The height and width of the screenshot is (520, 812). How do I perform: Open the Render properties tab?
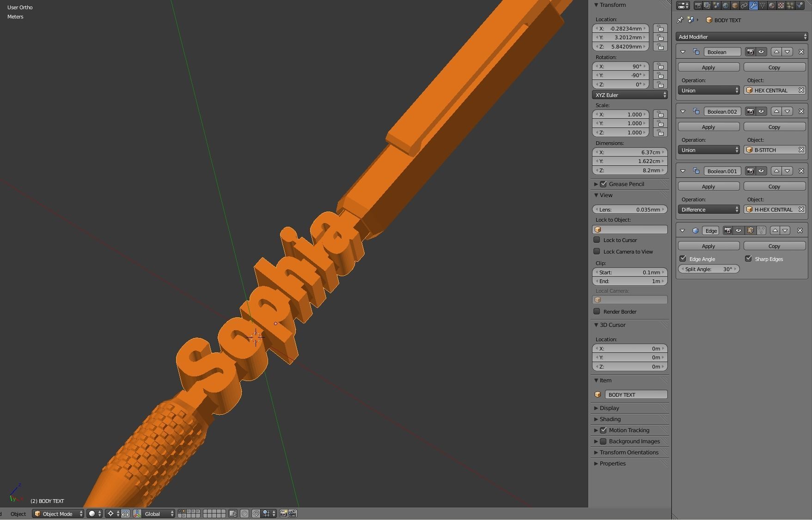(698, 6)
